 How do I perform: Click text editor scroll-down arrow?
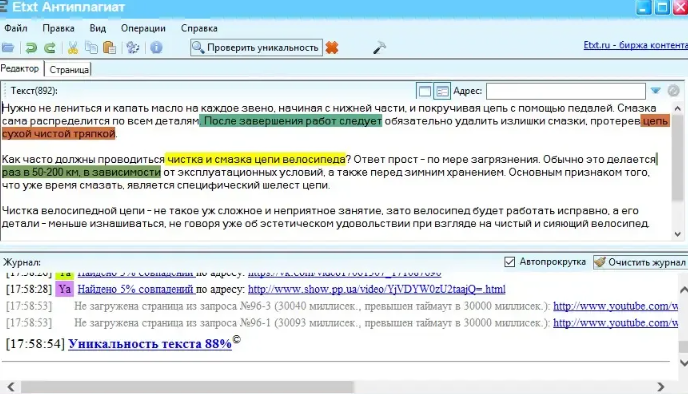pos(677,234)
